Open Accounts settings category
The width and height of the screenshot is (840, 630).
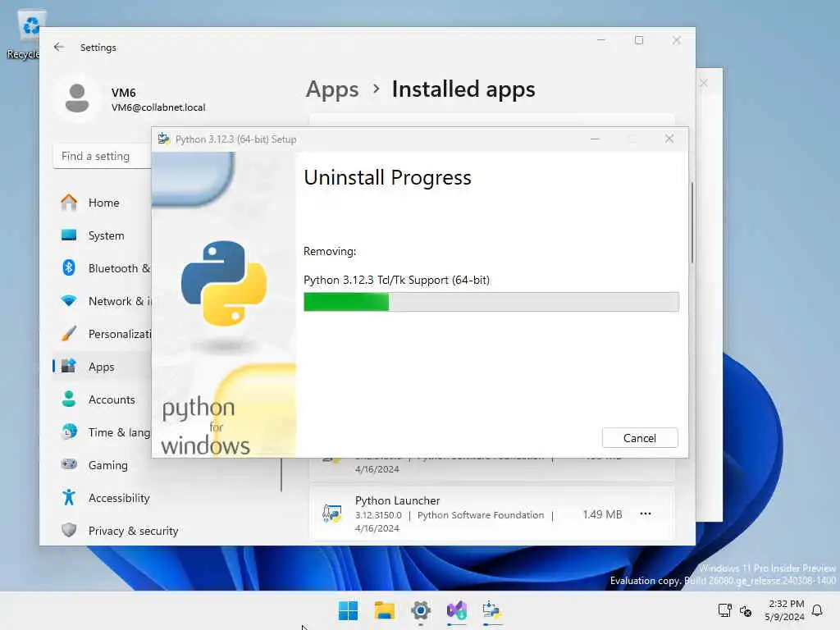pyautogui.click(x=102, y=399)
